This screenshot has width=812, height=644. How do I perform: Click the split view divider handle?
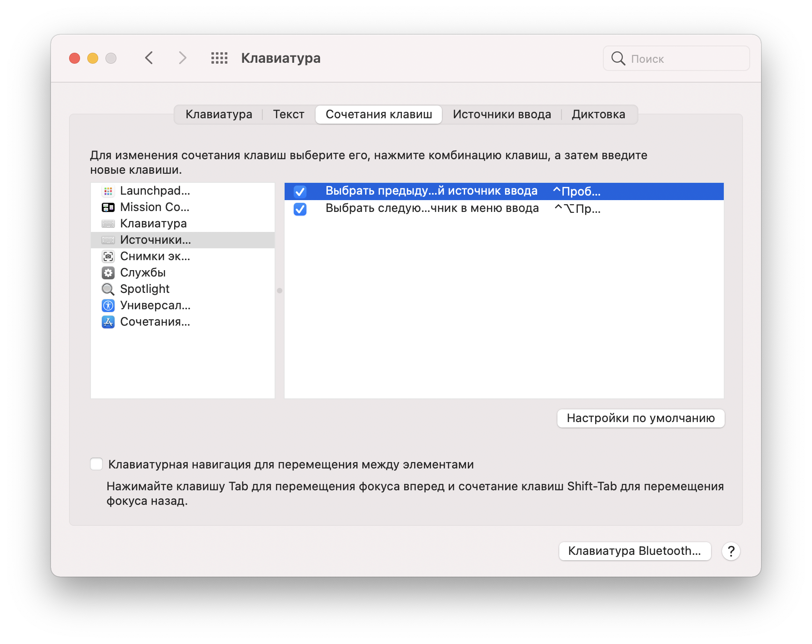(x=280, y=291)
